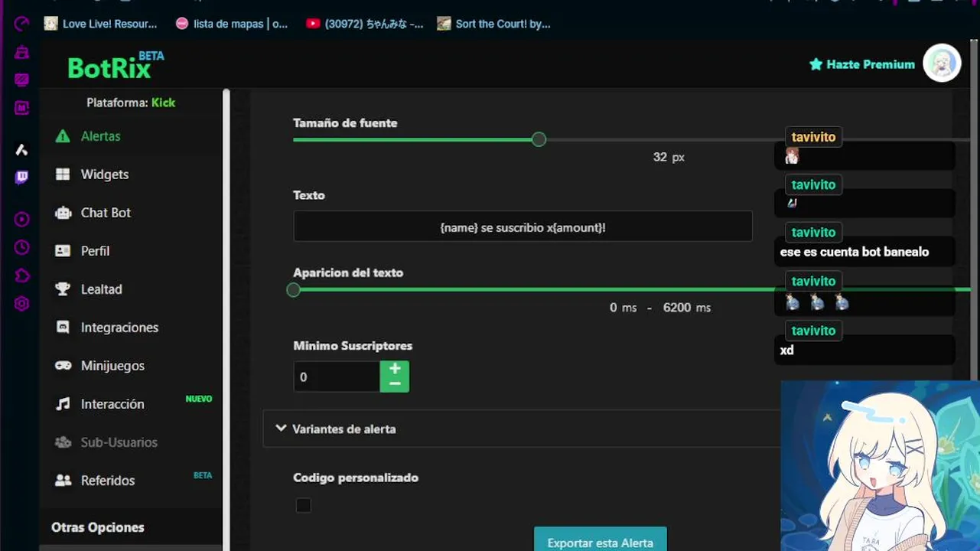Click the Referidos people icon
980x551 pixels.
63,481
